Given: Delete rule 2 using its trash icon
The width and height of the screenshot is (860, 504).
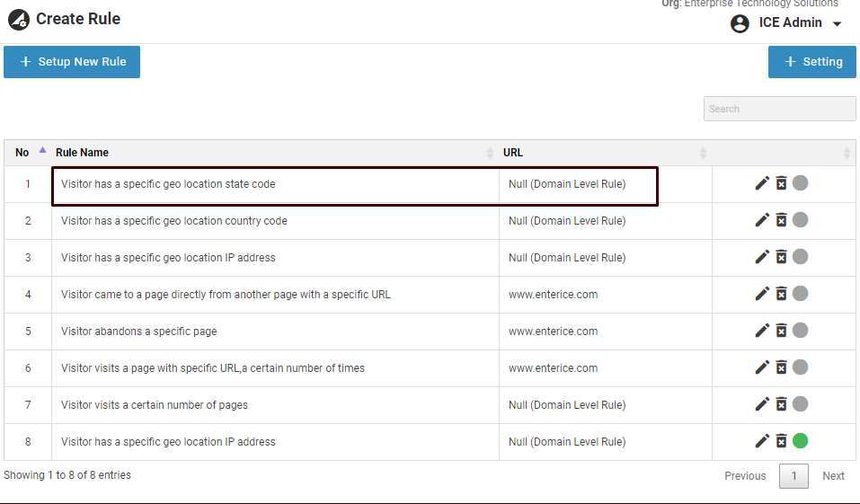Looking at the screenshot, I should 781,220.
